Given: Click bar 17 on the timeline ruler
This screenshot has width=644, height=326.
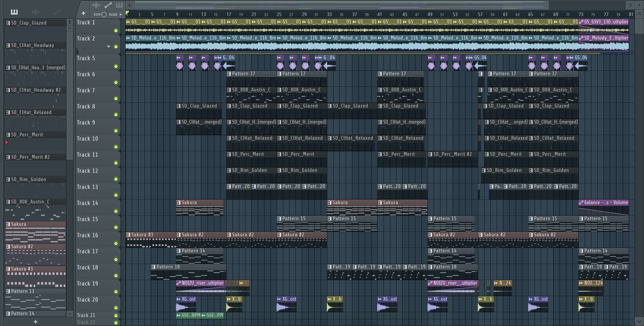Looking at the screenshot, I should coord(229,14).
